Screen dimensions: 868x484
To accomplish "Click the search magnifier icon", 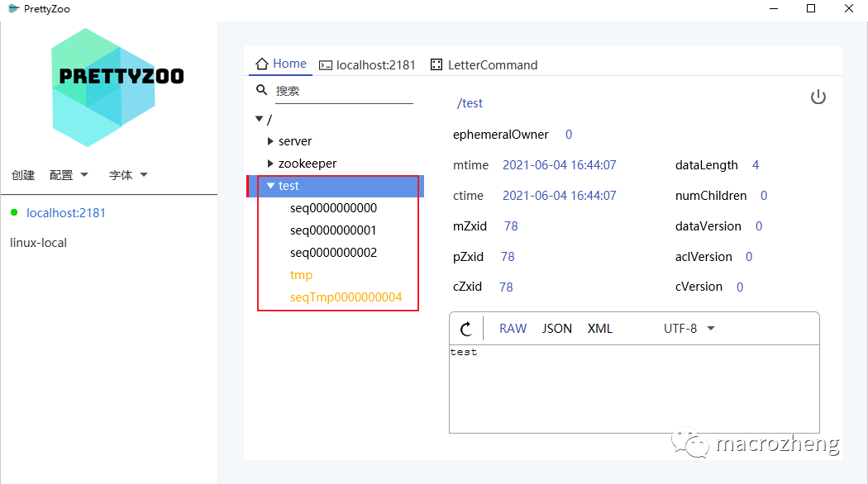I will 262,90.
